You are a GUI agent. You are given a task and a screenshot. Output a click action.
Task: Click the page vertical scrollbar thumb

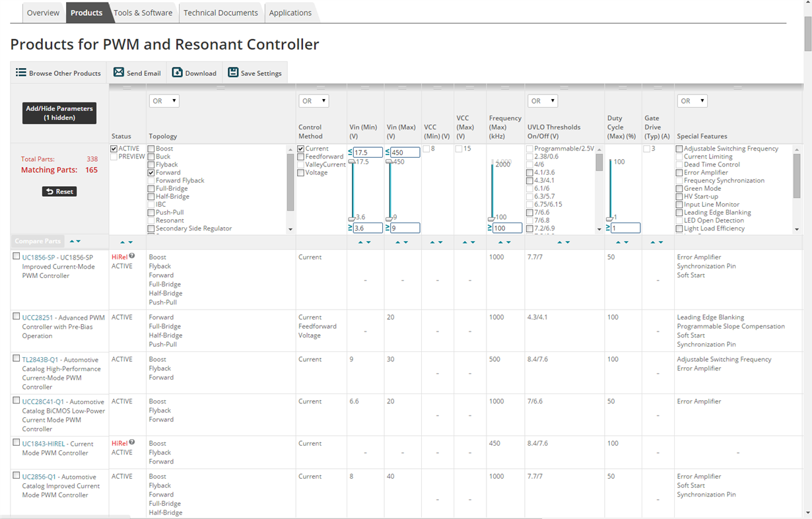click(x=807, y=34)
